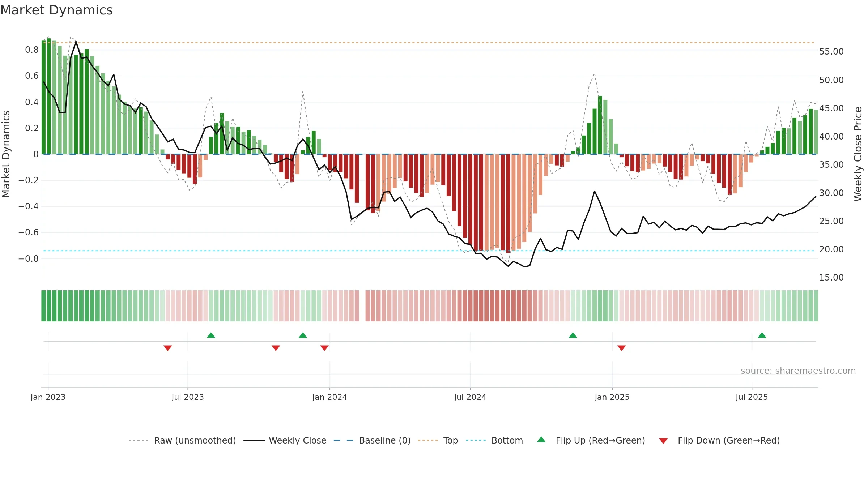The image size is (868, 488).
Task: Click the Jul 2024 axis label
Action: click(470, 397)
